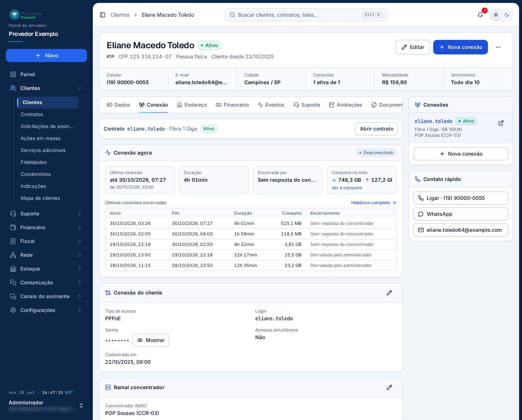This screenshot has width=522, height=420.
Task: Open the Estoque sidebar item
Action: coord(46,269)
